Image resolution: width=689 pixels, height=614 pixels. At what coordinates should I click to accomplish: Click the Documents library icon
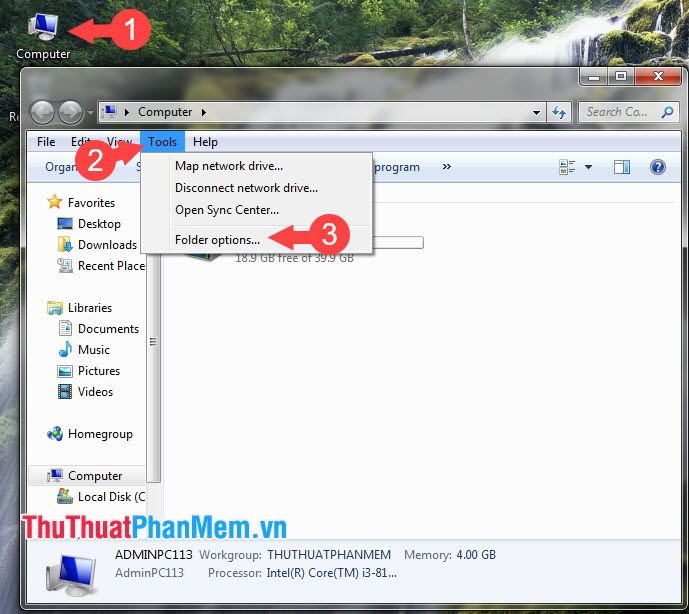coord(65,328)
